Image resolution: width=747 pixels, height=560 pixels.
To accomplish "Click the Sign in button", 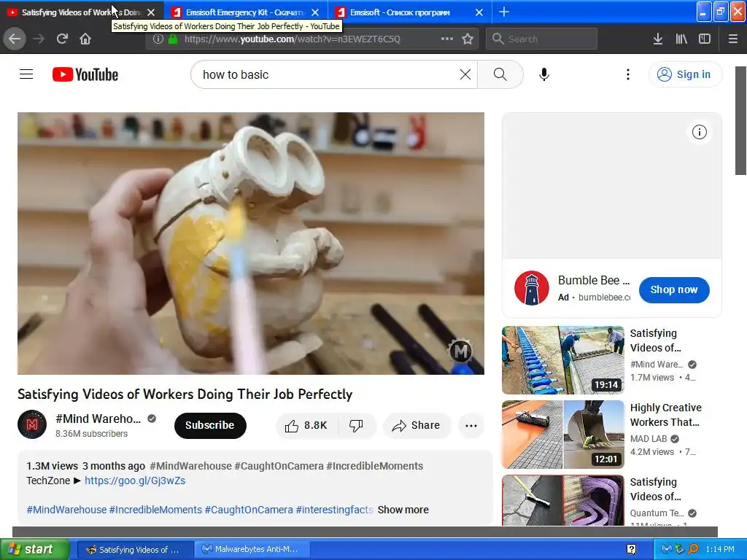I will [685, 74].
